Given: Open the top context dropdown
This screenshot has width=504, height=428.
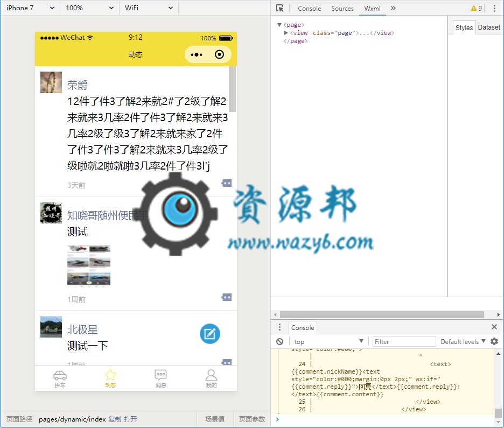Looking at the screenshot, I should tap(329, 341).
